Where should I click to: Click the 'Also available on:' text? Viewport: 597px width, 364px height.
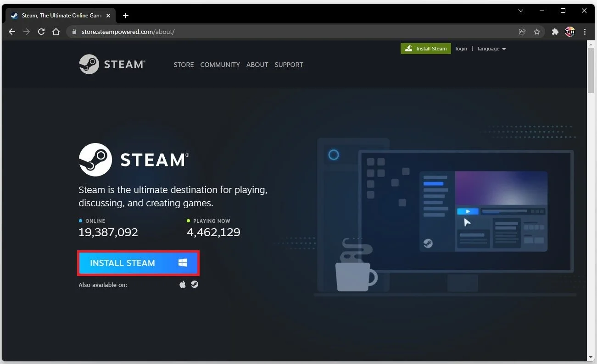pyautogui.click(x=103, y=285)
